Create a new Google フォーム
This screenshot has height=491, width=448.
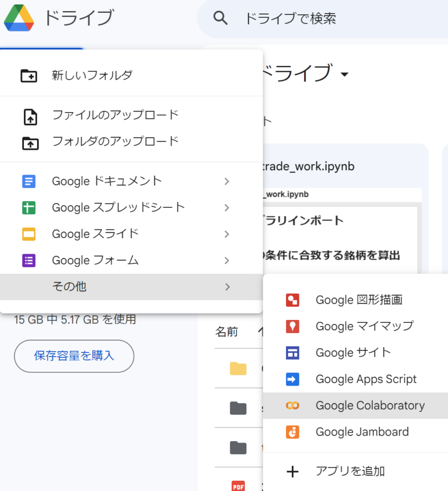pos(131,261)
